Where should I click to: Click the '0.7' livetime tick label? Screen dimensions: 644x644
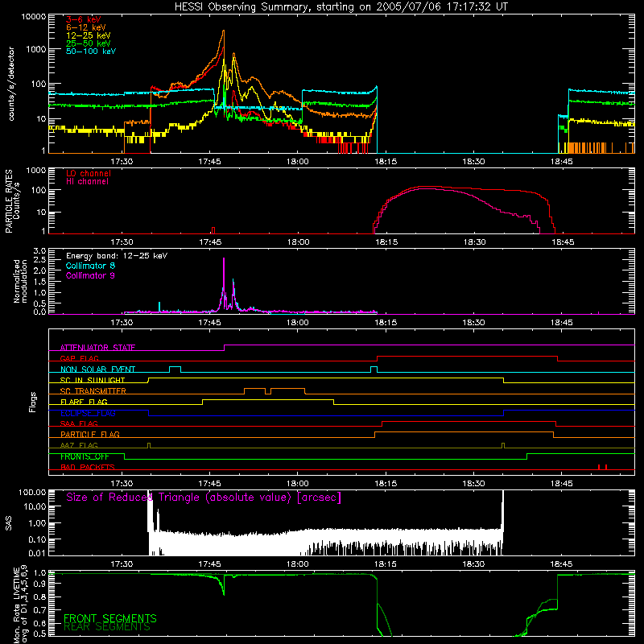(40, 610)
